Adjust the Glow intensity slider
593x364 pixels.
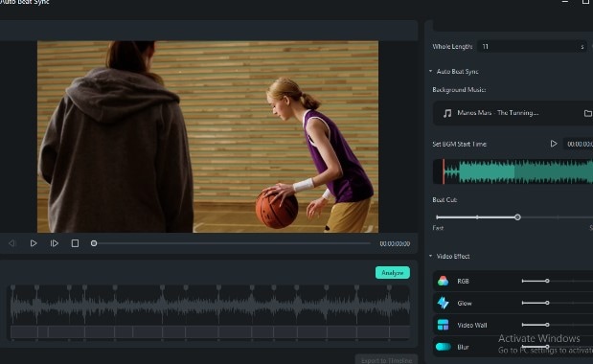click(x=547, y=303)
